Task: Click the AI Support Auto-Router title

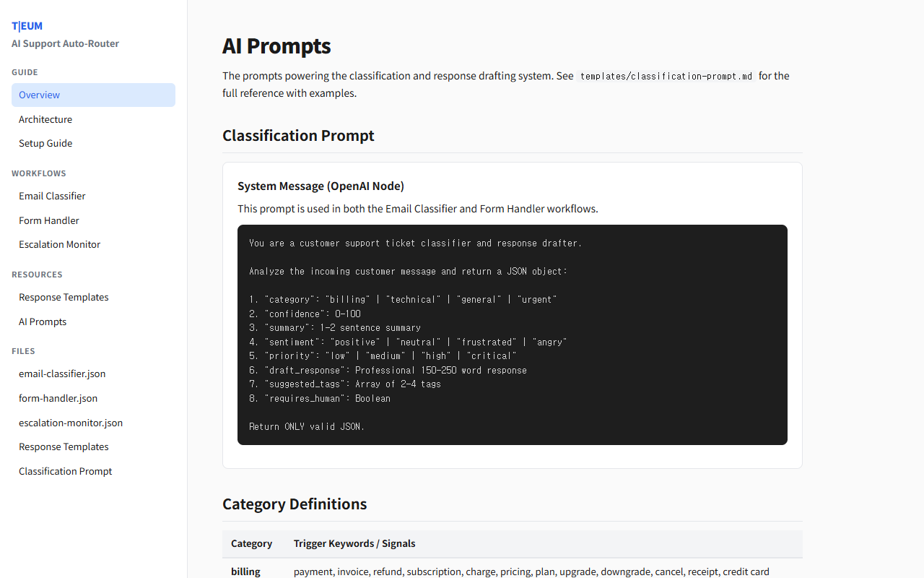Action: [65, 43]
